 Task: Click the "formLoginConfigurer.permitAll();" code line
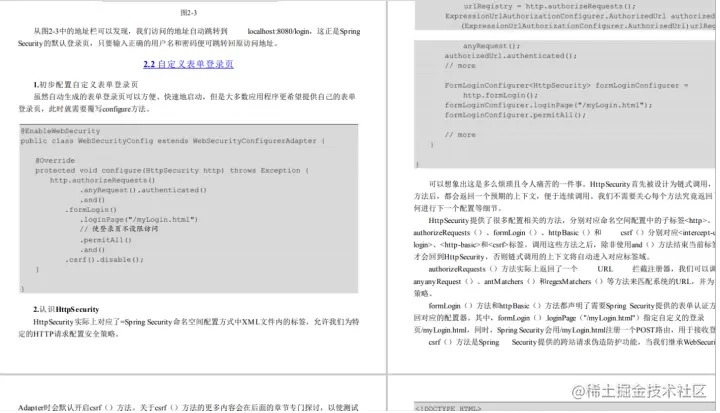pyautogui.click(x=515, y=115)
